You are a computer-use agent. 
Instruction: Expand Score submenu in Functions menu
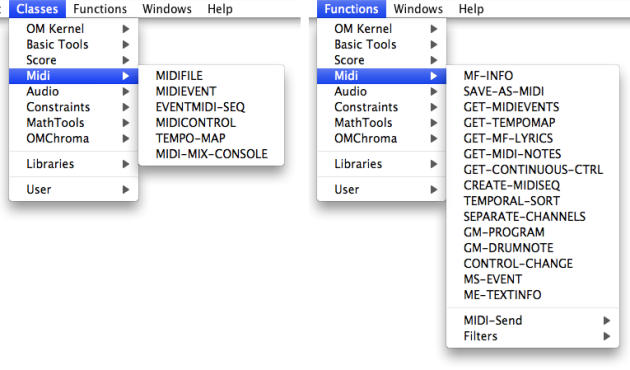pos(381,60)
